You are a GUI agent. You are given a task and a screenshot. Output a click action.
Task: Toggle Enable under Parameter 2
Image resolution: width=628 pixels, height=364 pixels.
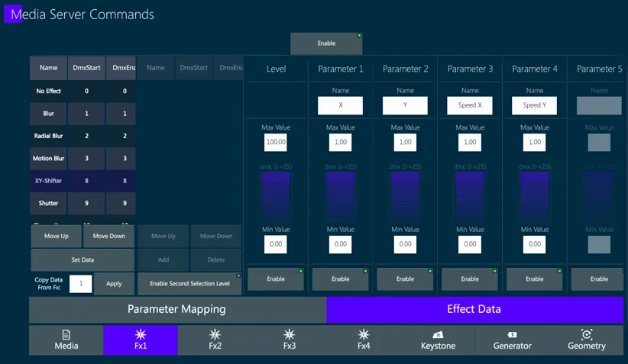click(x=406, y=279)
